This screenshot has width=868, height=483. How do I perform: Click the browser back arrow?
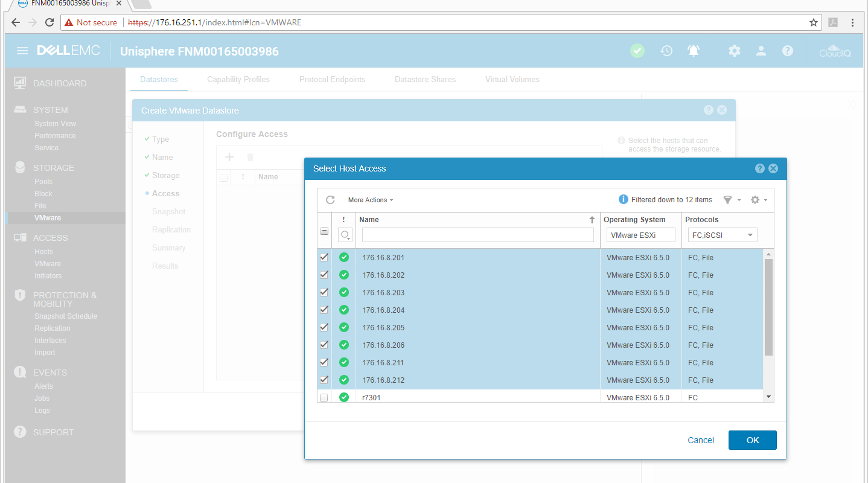pyautogui.click(x=16, y=22)
